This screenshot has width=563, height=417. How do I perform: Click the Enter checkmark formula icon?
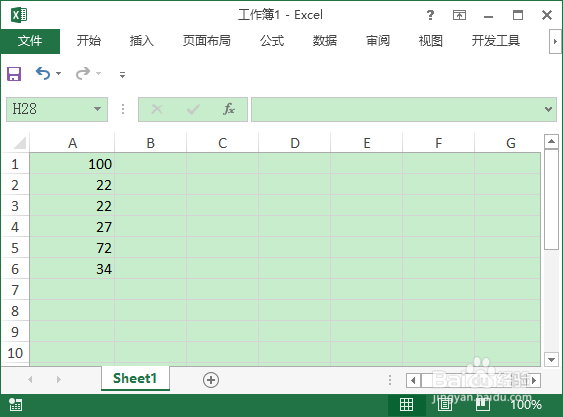click(x=193, y=109)
